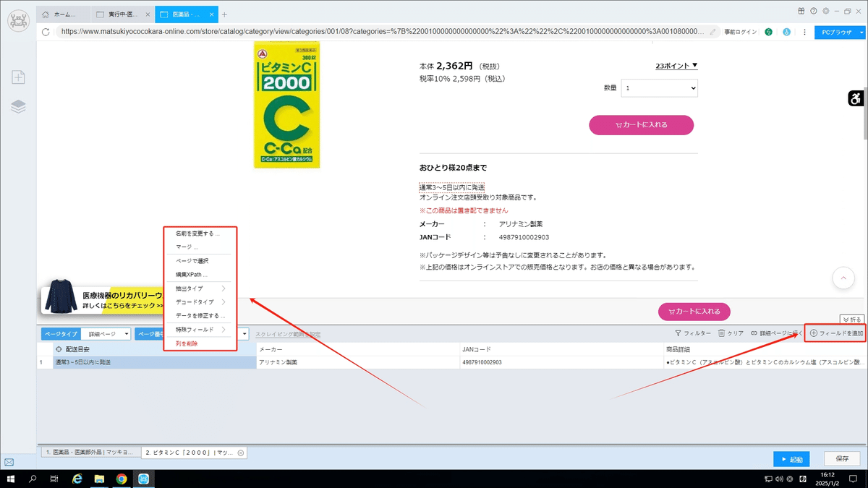The width and height of the screenshot is (868, 488).
Task: Expand the 抽出タイプ submenu
Action: (200, 288)
